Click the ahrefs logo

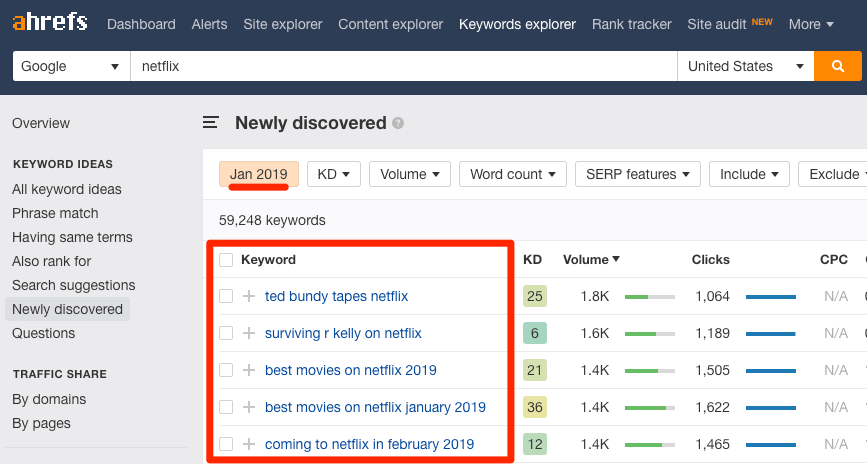pyautogui.click(x=50, y=22)
